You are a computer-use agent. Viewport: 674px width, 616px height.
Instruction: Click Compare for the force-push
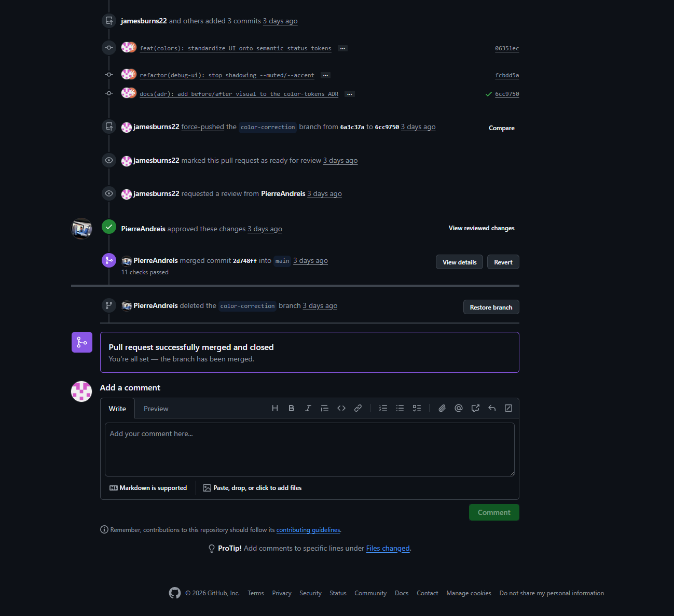(x=502, y=128)
